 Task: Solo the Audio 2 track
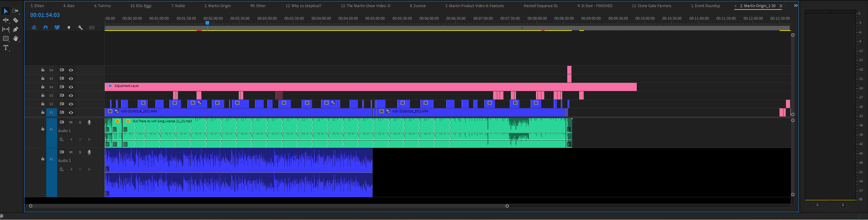point(80,152)
